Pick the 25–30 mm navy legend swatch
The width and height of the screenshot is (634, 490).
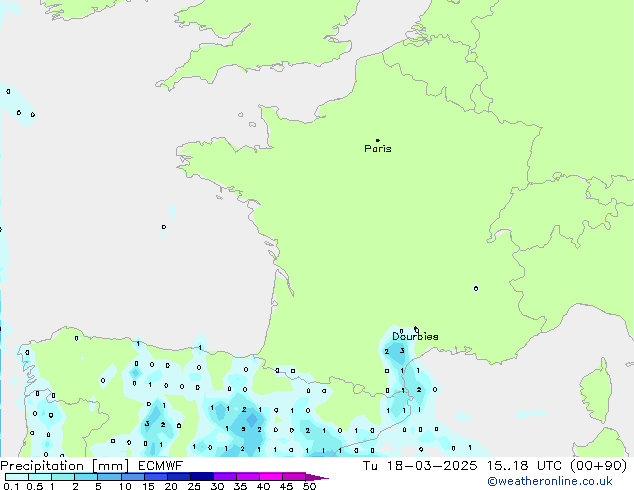point(201,477)
